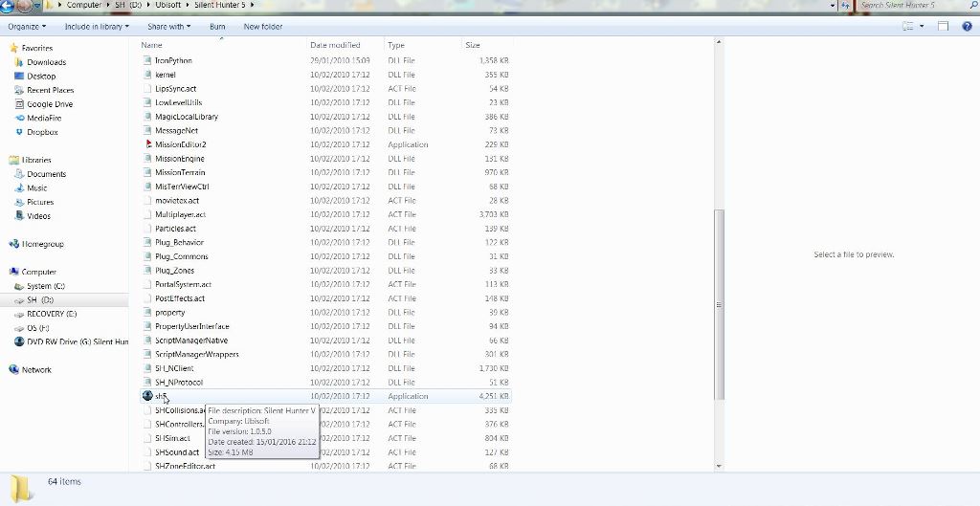Open the Videos library

pyautogui.click(x=38, y=216)
